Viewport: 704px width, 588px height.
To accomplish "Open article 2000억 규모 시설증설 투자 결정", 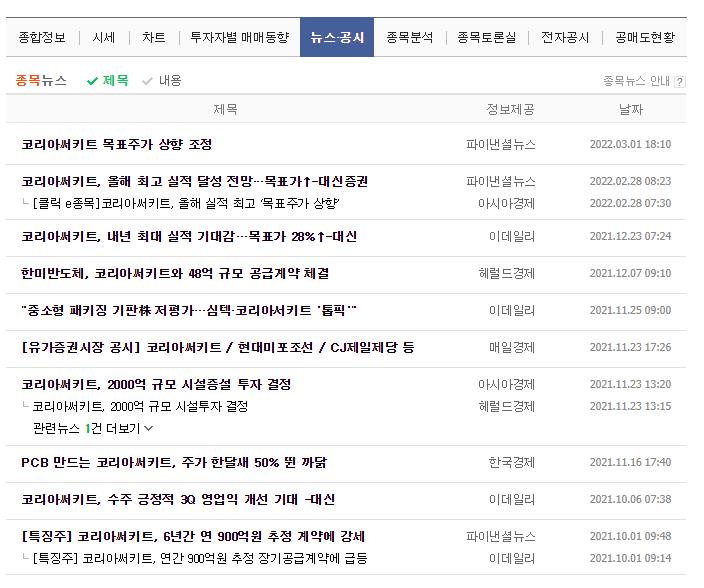I will [x=156, y=384].
